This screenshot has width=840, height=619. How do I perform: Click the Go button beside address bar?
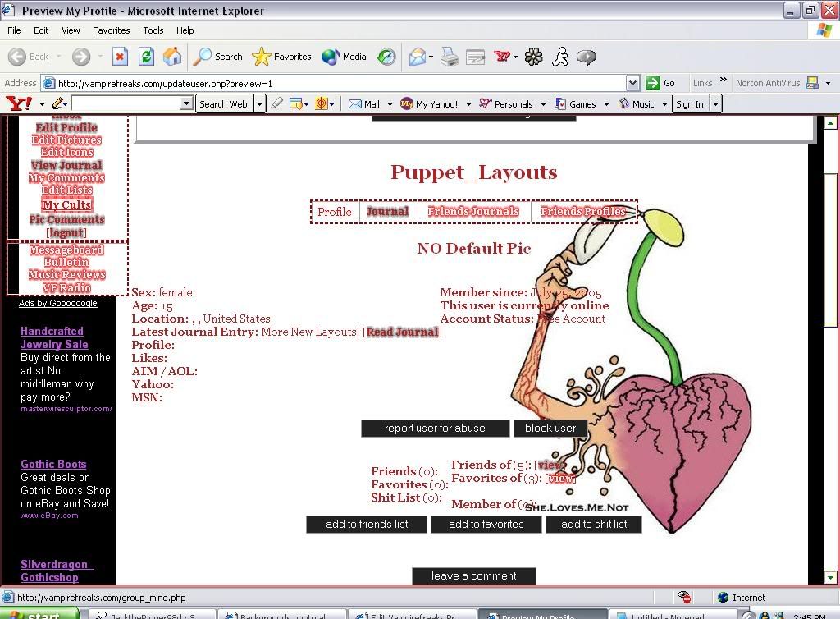(660, 83)
